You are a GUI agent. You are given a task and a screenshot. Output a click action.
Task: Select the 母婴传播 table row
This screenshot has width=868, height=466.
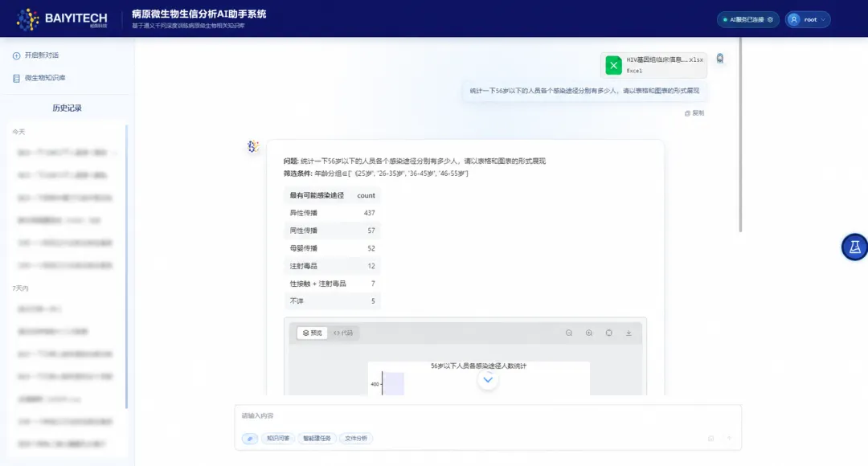(x=332, y=248)
